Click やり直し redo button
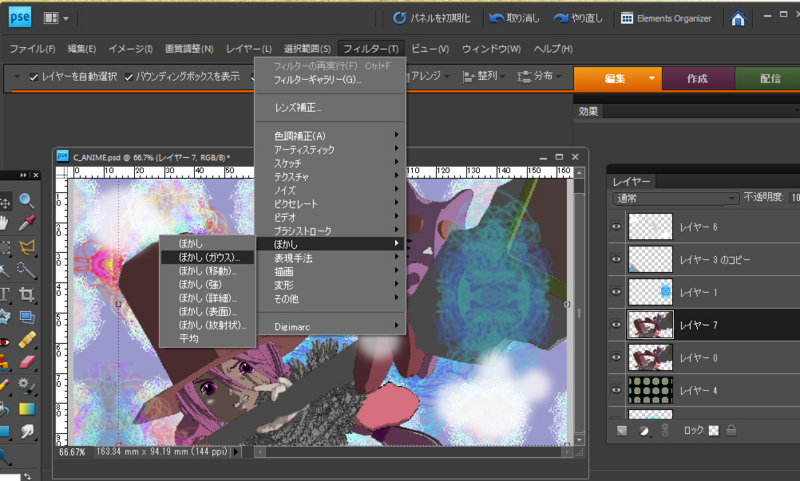 coord(578,18)
